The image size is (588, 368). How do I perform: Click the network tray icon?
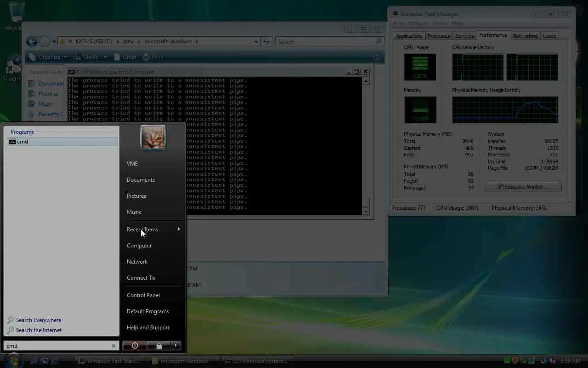(x=544, y=361)
